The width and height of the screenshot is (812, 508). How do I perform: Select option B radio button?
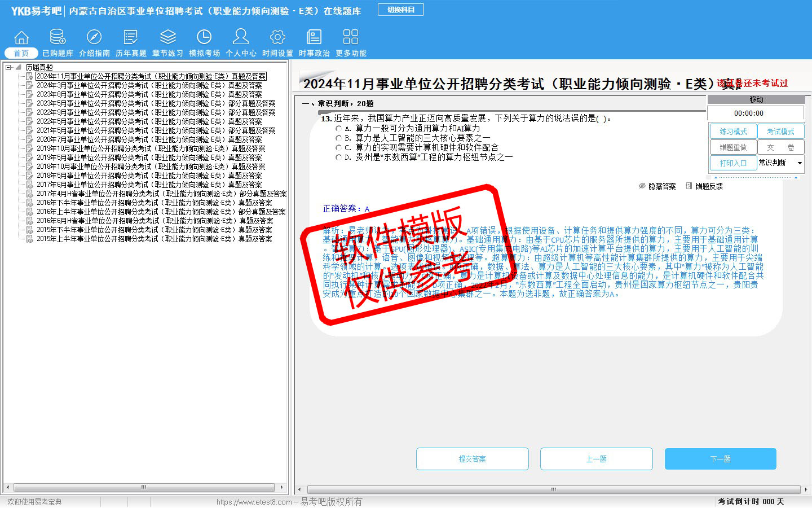(338, 138)
